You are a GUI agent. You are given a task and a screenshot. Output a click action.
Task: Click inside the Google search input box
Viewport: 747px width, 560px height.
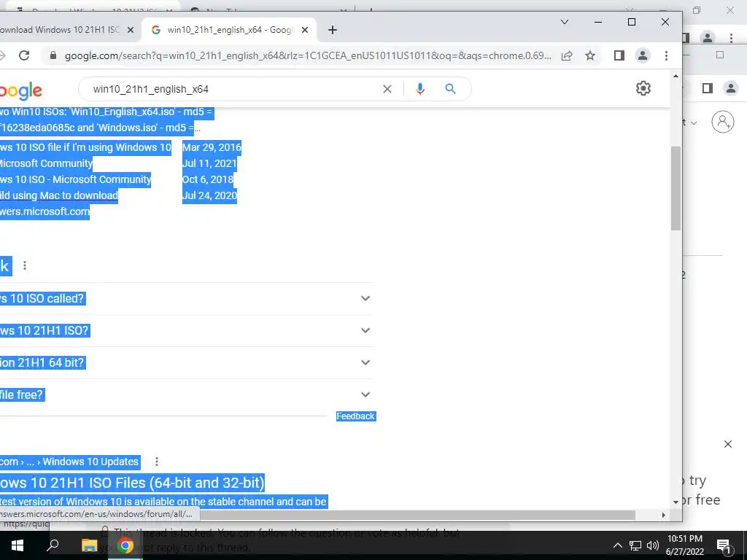pyautogui.click(x=233, y=89)
